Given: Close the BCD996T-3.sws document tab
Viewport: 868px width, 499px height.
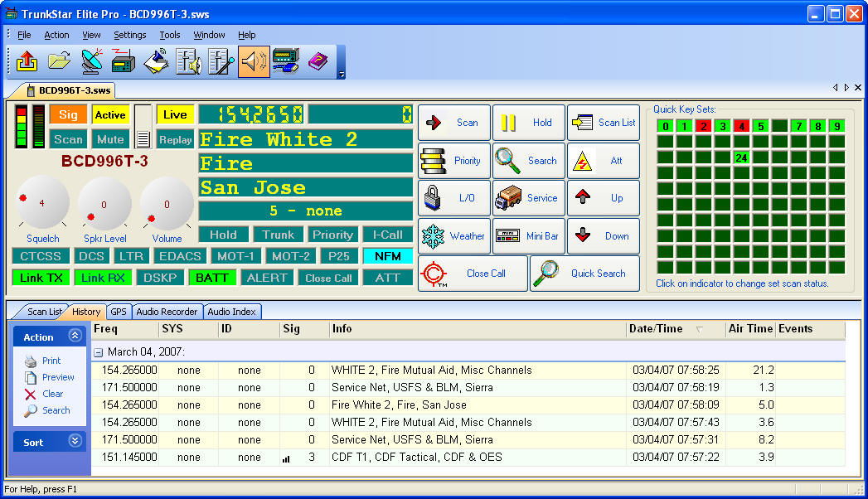Looking at the screenshot, I should pos(857,87).
